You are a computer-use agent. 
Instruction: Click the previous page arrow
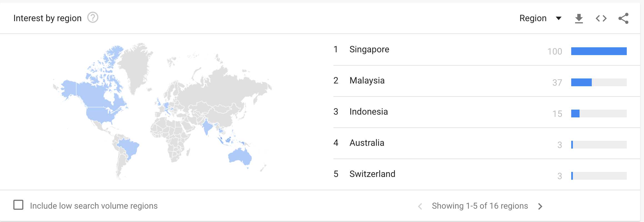point(420,206)
